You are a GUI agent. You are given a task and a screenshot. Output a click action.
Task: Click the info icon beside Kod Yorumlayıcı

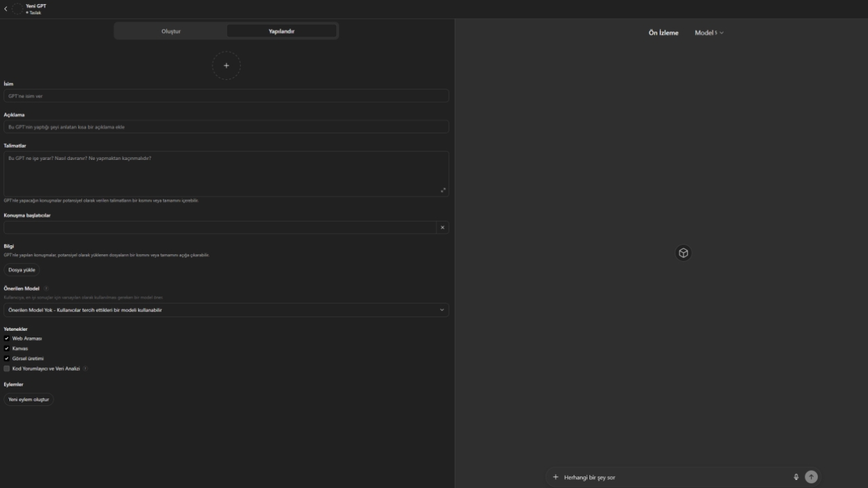tap(85, 369)
